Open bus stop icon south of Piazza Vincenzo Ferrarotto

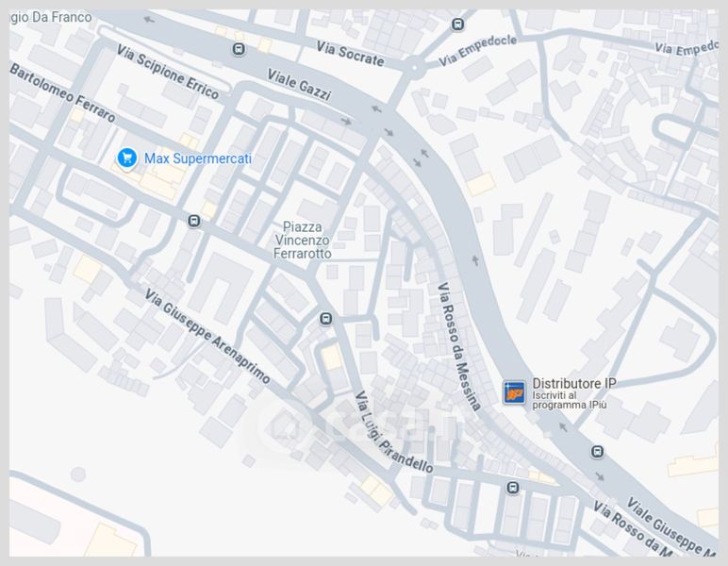tap(326, 319)
